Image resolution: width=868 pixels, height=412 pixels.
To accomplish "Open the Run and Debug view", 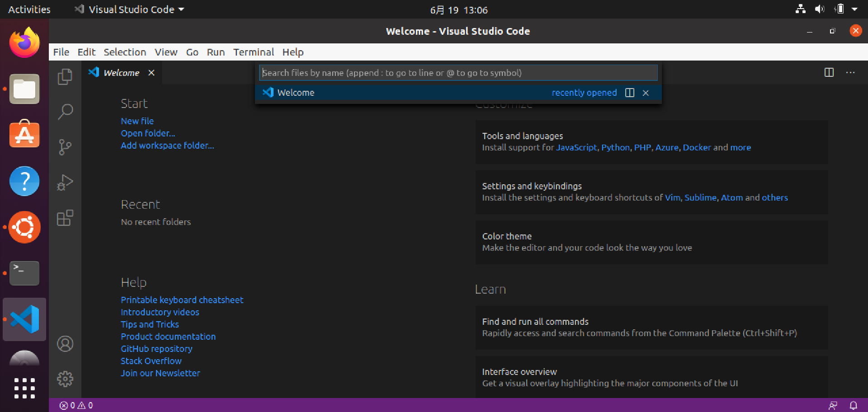I will 65,183.
